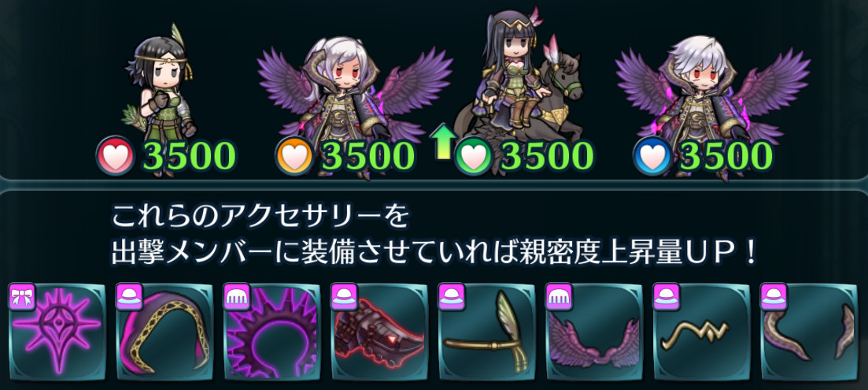Choose the gold headband with green feather
Viewport: 868px width, 390px height.
[487, 332]
